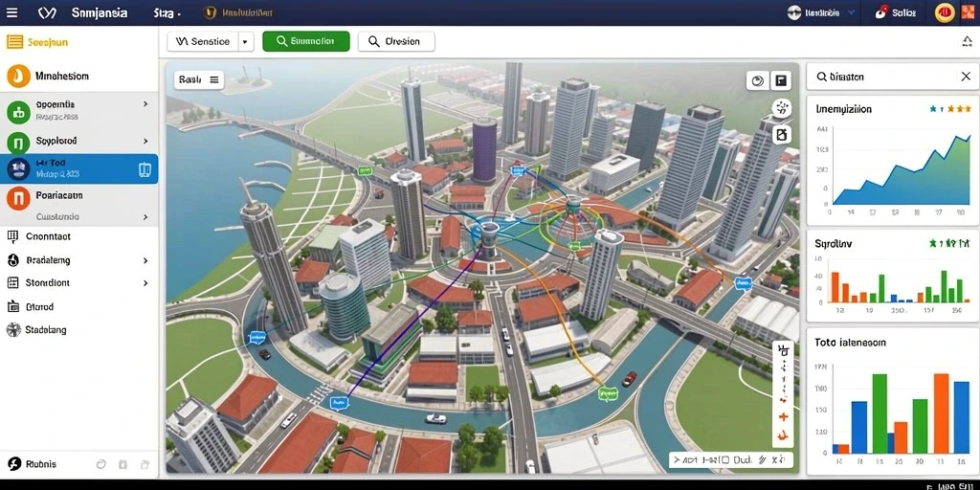Open the hamburger menu in top bar
Image resolution: width=980 pixels, height=490 pixels.
[11, 12]
